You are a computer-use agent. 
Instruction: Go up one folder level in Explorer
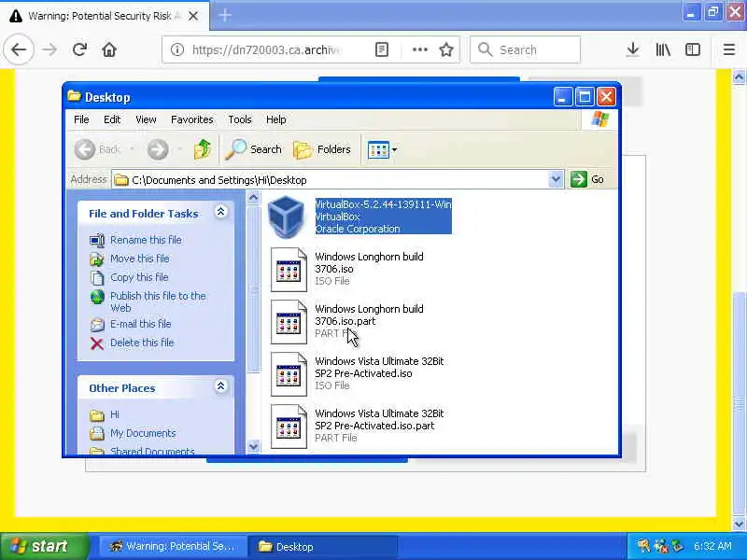[203, 149]
